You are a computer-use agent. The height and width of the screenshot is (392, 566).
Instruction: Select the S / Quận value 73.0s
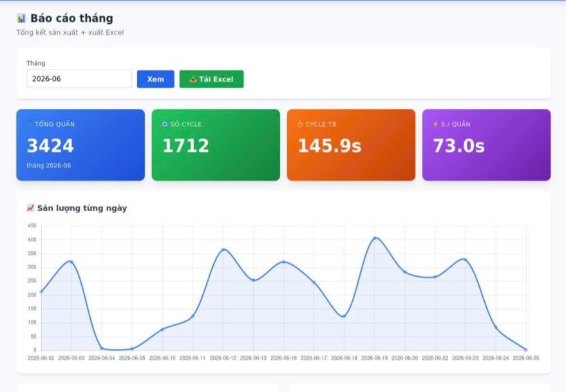[459, 146]
